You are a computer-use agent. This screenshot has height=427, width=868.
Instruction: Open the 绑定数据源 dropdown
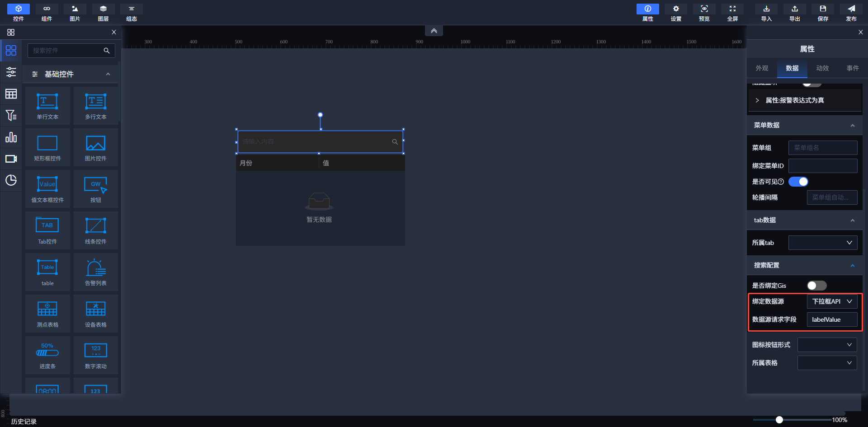point(832,301)
